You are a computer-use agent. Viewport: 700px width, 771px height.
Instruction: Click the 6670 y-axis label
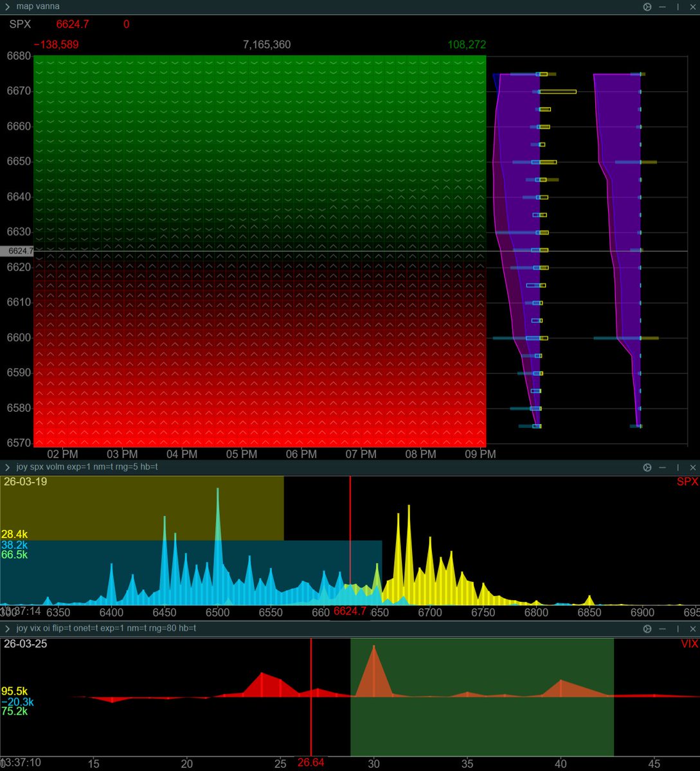pos(19,91)
